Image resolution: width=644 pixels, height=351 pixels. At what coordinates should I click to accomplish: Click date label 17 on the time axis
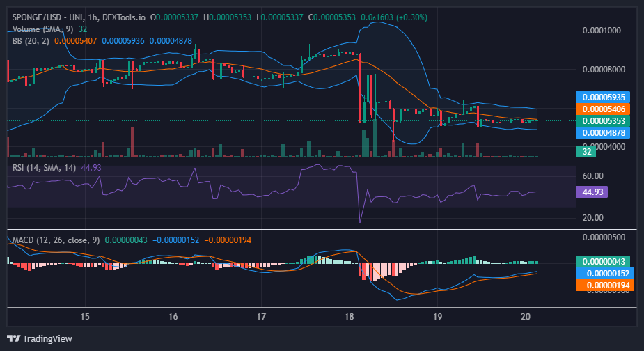(x=261, y=316)
